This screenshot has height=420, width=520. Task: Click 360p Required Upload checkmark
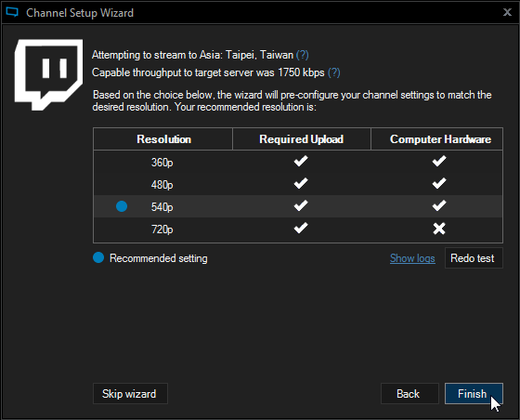click(x=301, y=161)
